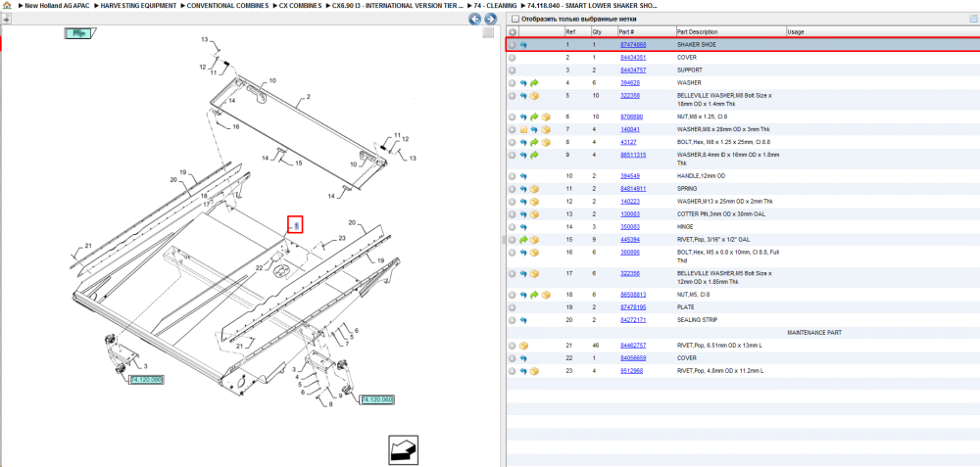Viewport: 980px width, 467px height.
Task: Open part number 84462757 link
Action: click(632, 346)
